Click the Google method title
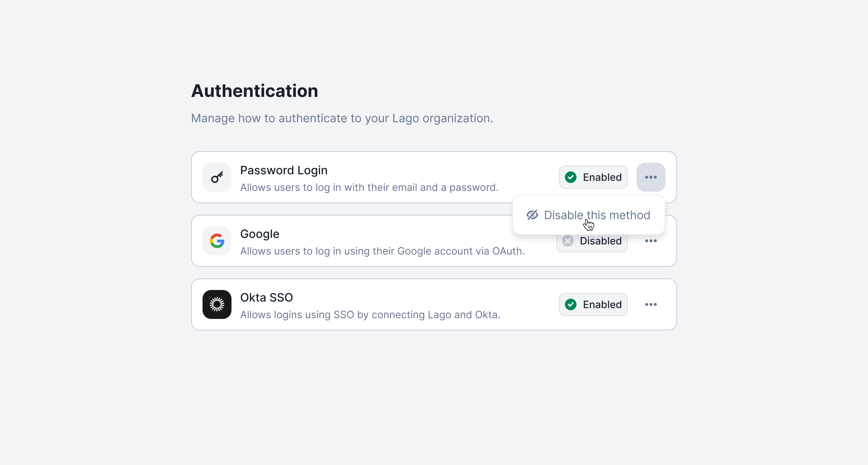The height and width of the screenshot is (465, 868). tap(260, 234)
